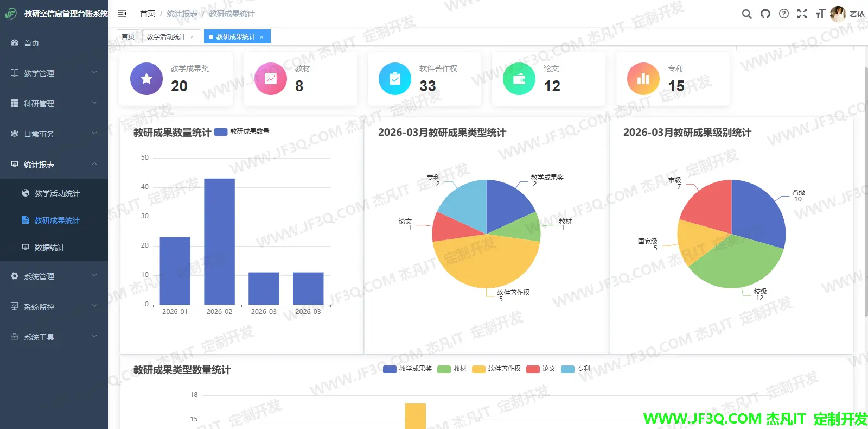The image size is (868, 429).
Task: Toggle the 教研成果数量 legend series
Action: tap(242, 131)
